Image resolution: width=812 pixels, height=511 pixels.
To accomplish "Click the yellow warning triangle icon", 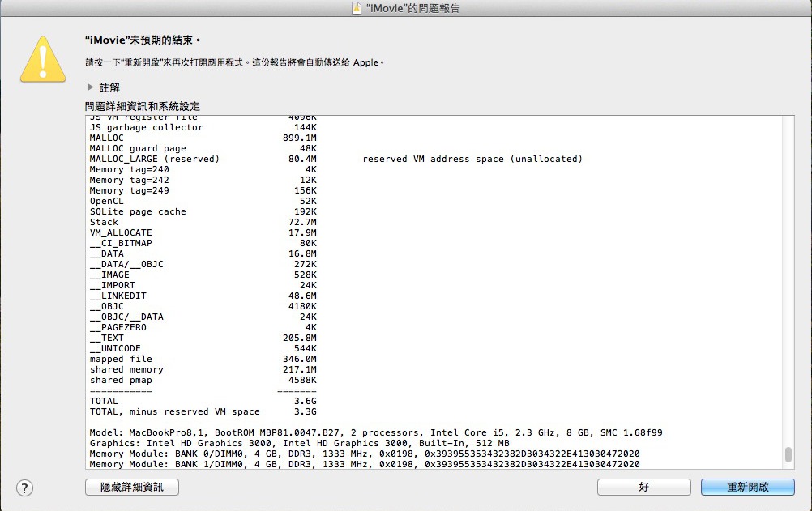I will pos(43,60).
